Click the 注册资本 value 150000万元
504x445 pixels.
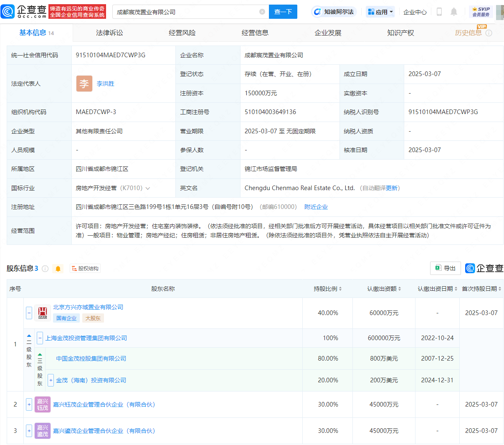coord(261,93)
